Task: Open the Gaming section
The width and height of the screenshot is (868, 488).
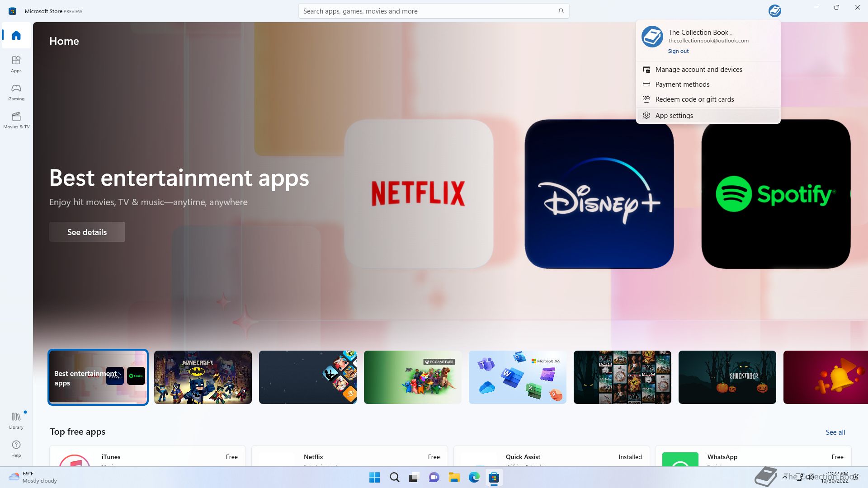Action: (x=16, y=92)
